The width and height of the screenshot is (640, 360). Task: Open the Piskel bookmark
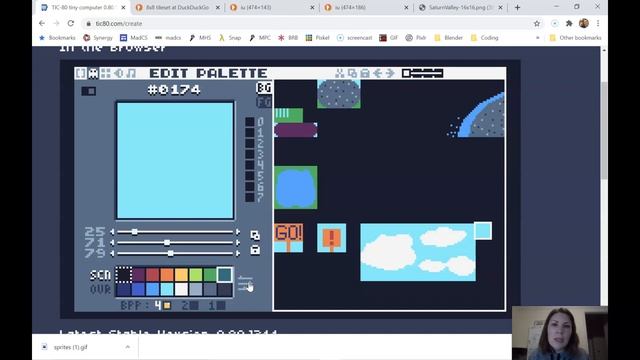coord(317,38)
